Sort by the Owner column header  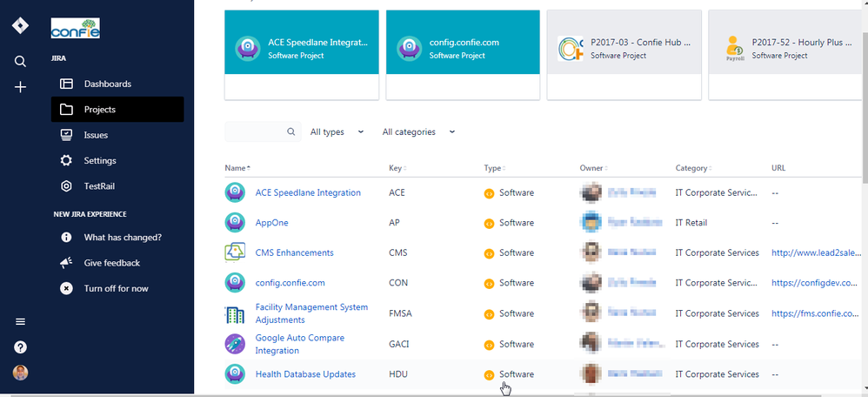pyautogui.click(x=593, y=168)
